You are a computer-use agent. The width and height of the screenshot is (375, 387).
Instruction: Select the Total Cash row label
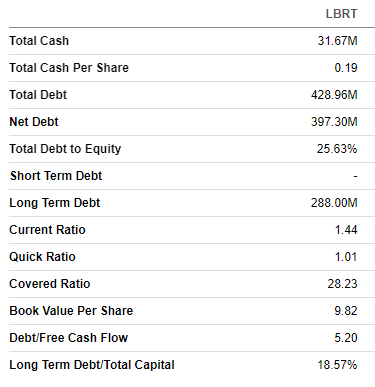click(x=39, y=41)
